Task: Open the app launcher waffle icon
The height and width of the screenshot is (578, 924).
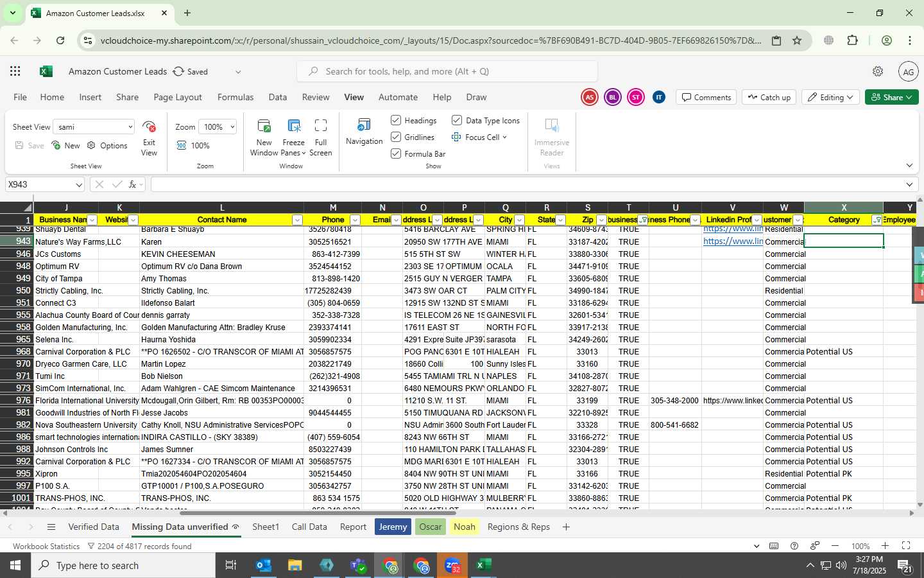Action: pos(15,71)
